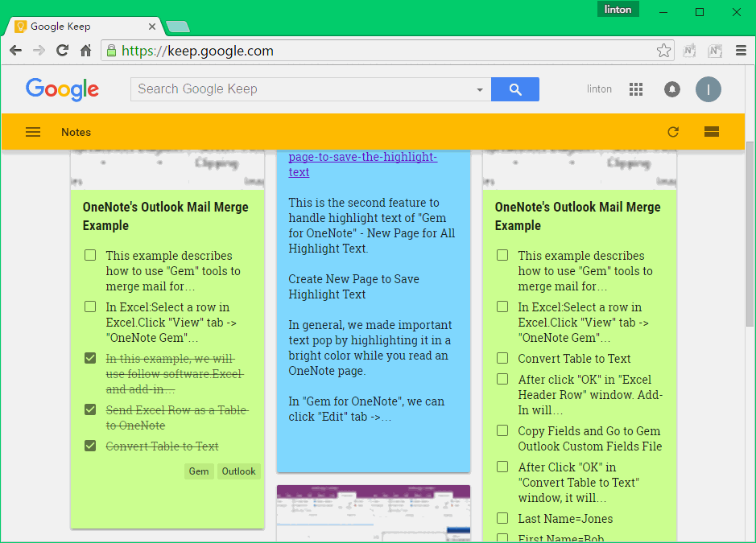Expand the search options dropdown arrow
Viewport: 756px width, 543px height.
(480, 89)
